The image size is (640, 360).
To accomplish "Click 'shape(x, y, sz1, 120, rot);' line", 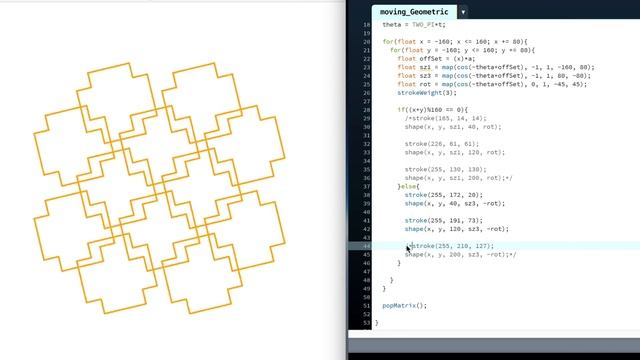I will pos(455,152).
